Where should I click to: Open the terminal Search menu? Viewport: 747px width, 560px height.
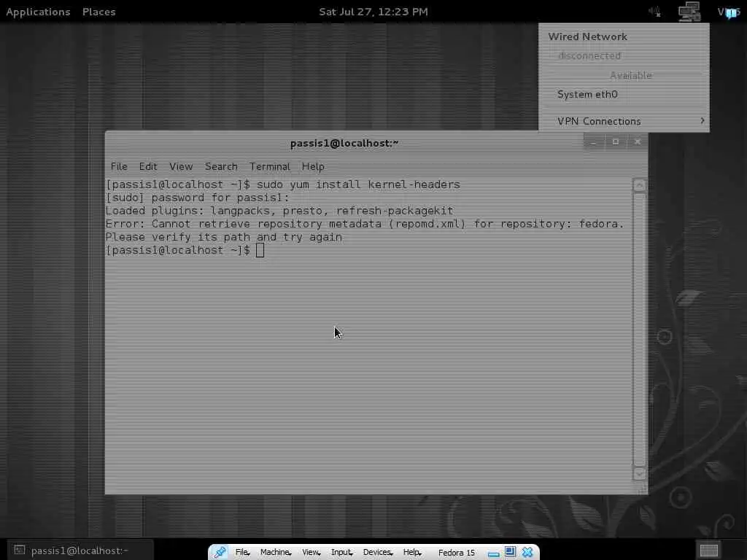tap(221, 166)
